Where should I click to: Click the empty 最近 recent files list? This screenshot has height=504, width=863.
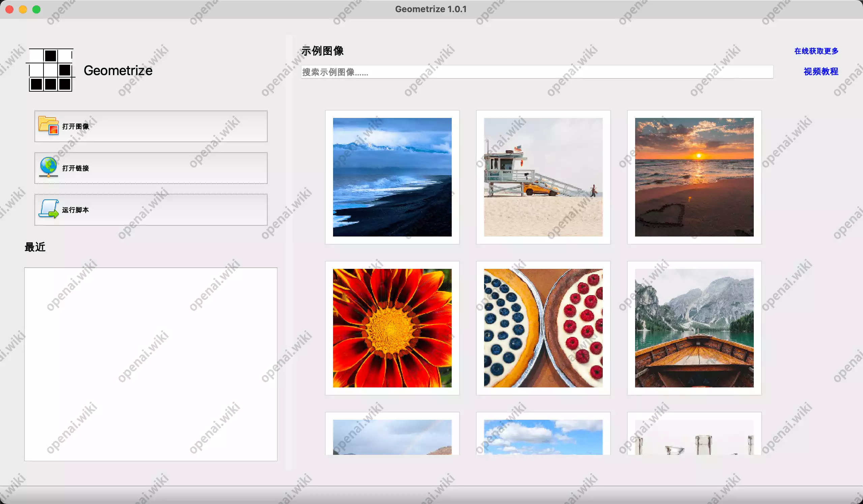pos(151,364)
